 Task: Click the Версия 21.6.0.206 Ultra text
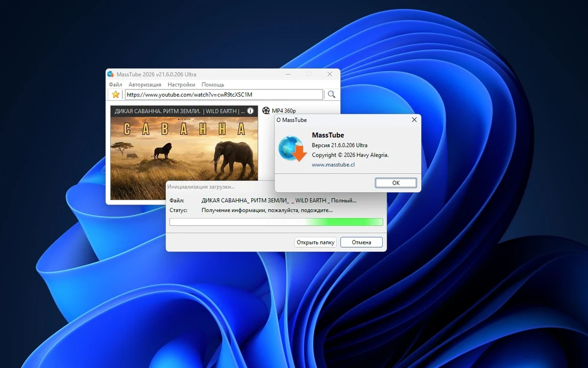point(340,145)
